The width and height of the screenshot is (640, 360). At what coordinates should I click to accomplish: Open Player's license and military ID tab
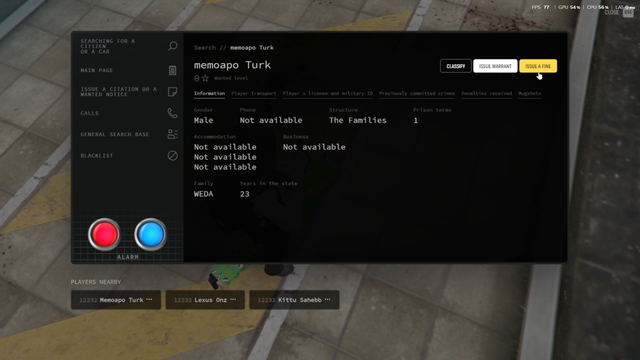tap(328, 93)
